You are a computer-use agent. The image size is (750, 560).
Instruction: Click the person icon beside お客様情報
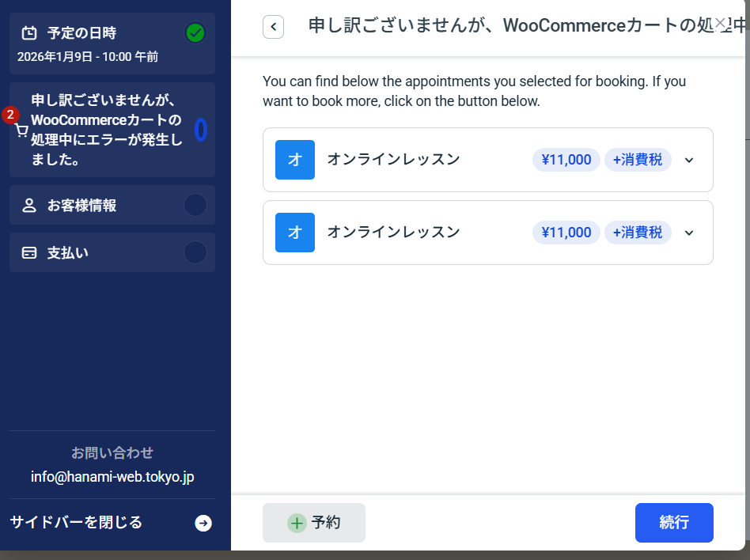(29, 206)
